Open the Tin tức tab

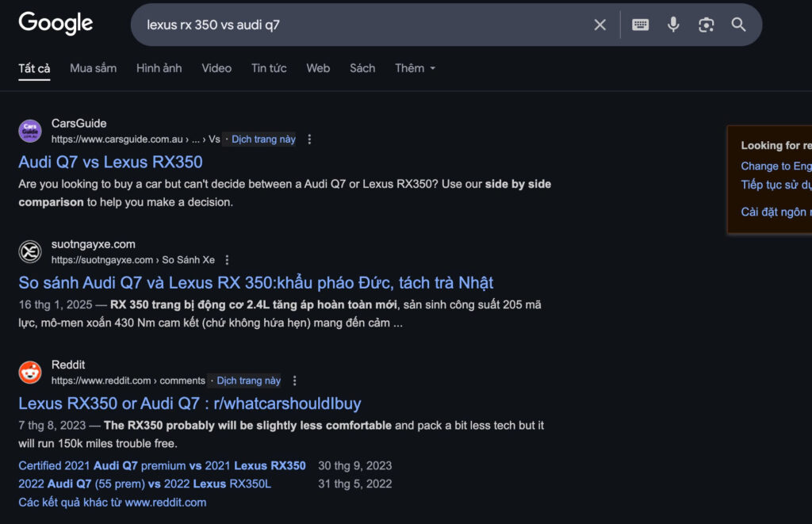coord(269,68)
